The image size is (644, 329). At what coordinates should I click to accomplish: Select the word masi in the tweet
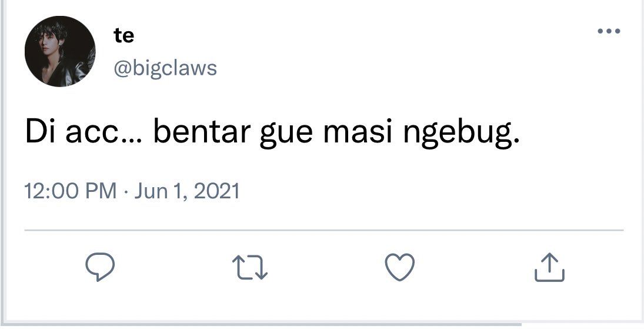click(358, 132)
